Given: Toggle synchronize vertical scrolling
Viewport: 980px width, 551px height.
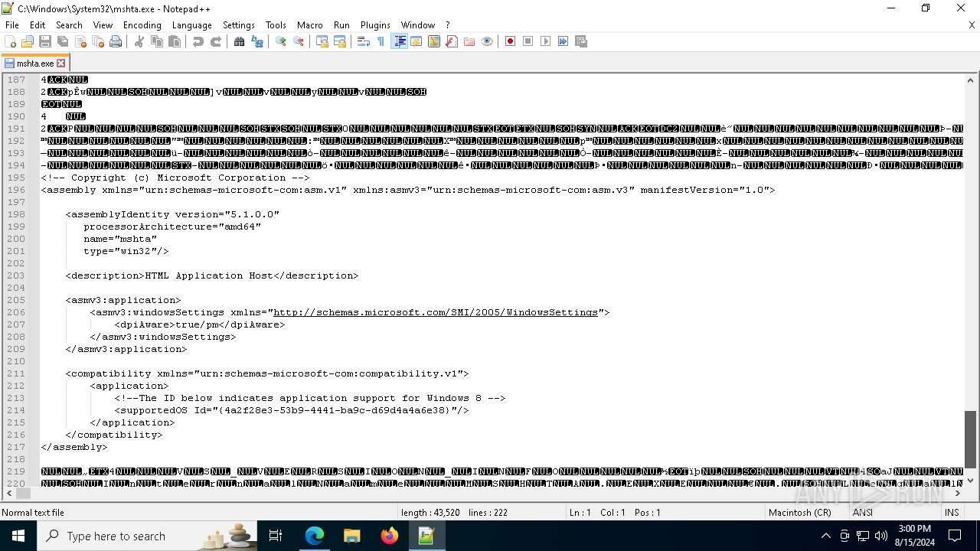Looking at the screenshot, I should pyautogui.click(x=322, y=41).
